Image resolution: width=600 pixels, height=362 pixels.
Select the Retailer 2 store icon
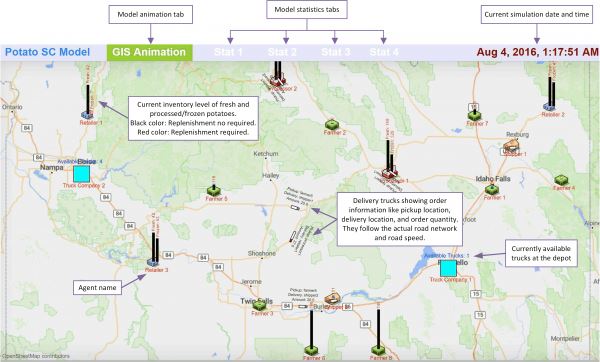tap(548, 107)
